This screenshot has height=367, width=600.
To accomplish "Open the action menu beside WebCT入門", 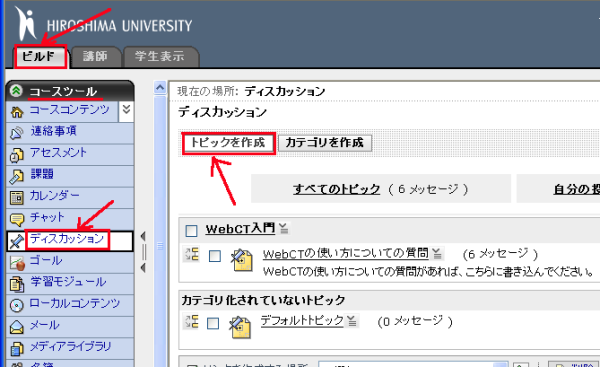I will click(x=284, y=229).
